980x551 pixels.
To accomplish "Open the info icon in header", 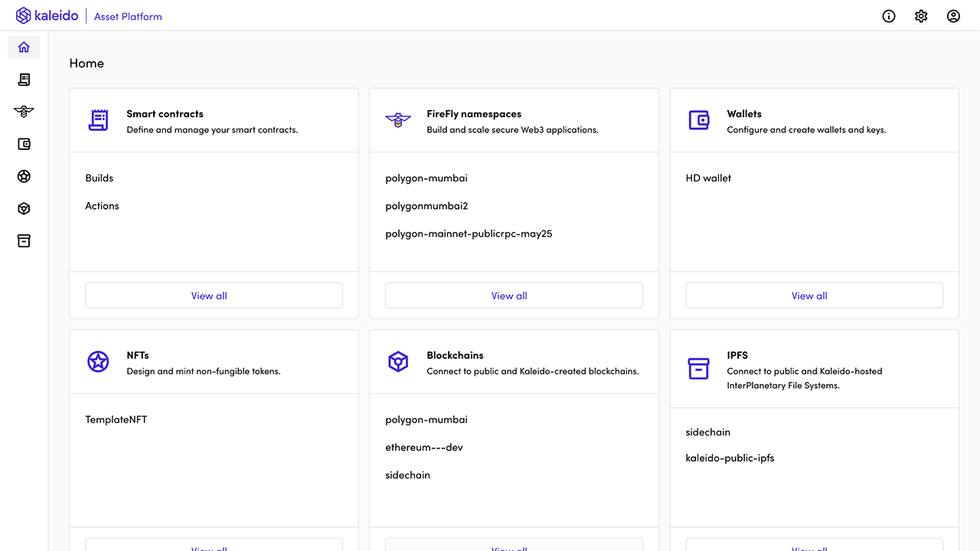I will [889, 16].
